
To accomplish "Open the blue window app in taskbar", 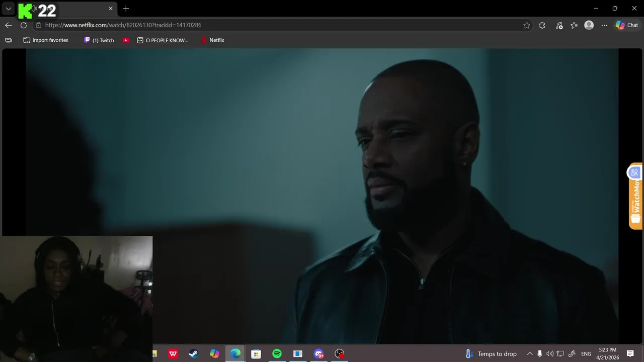I will pyautogui.click(x=298, y=354).
